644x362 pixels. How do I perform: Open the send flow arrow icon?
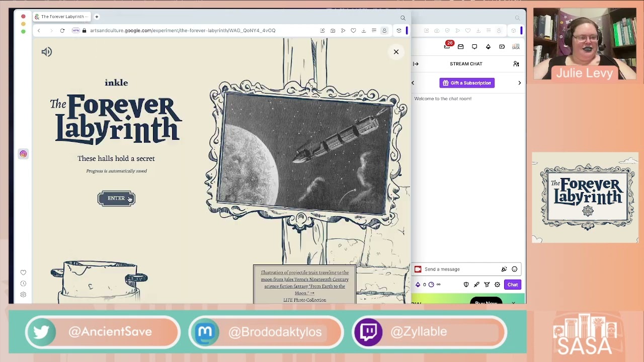[343, 31]
